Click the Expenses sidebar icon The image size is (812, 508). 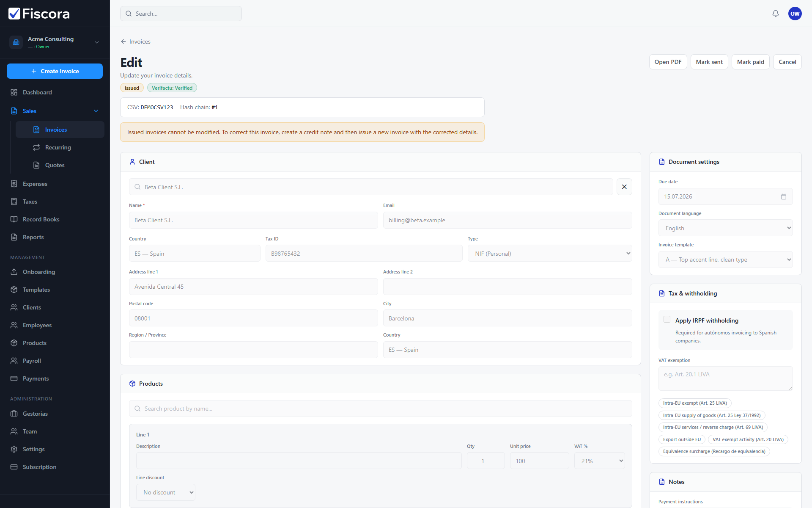(x=14, y=184)
